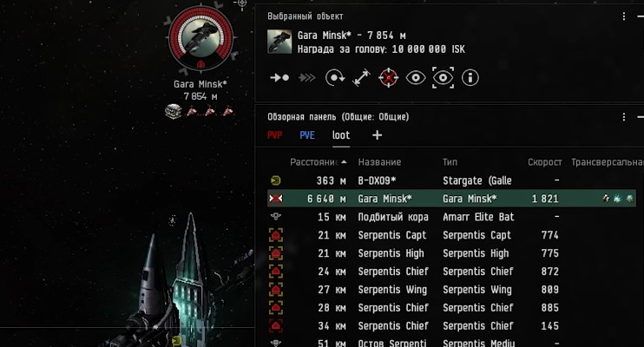Viewport: 644px width, 347px height.
Task: Click the Keep at Range icon
Action: (361, 77)
